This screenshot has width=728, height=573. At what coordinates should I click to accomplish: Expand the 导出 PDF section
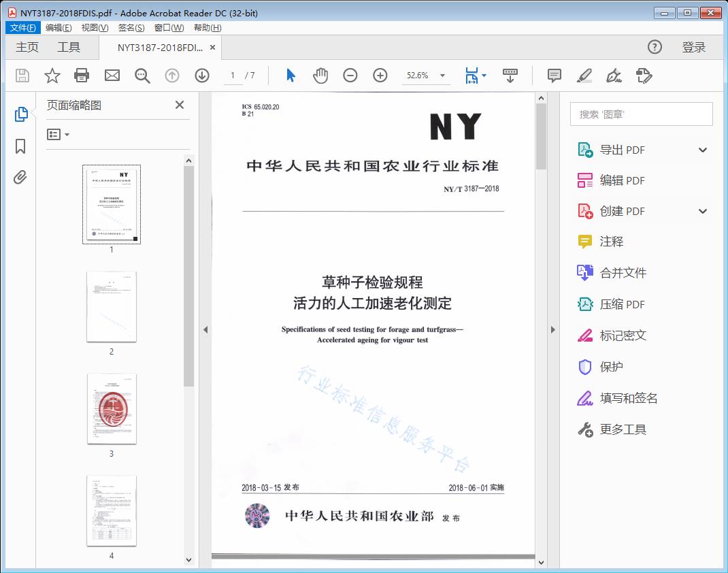point(703,150)
